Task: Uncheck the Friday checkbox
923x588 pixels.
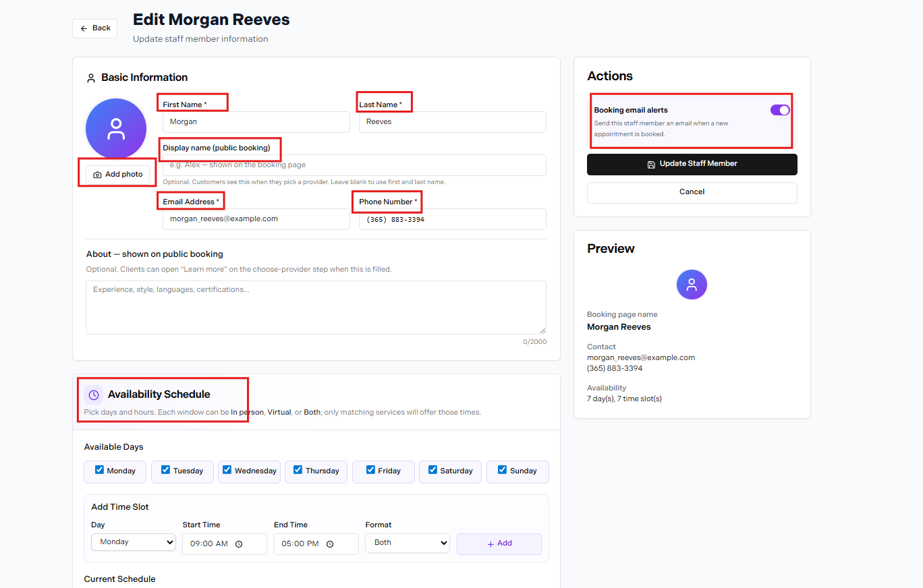Action: (x=370, y=470)
